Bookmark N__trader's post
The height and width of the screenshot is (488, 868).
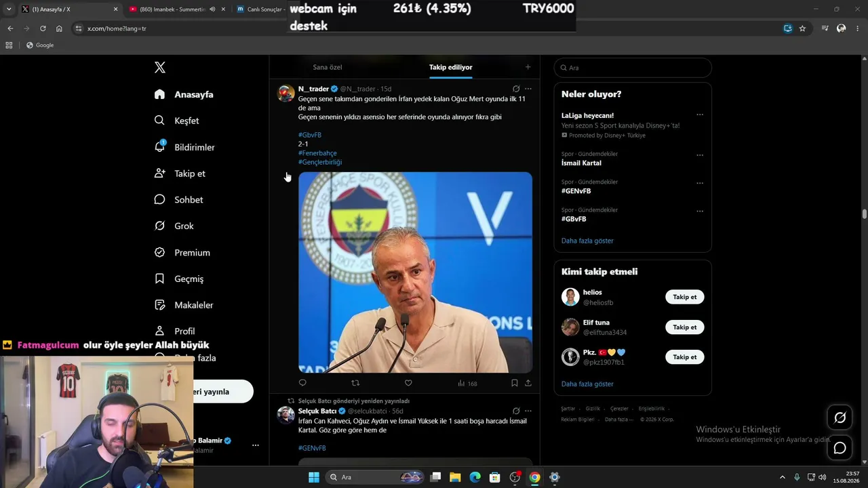pyautogui.click(x=515, y=383)
